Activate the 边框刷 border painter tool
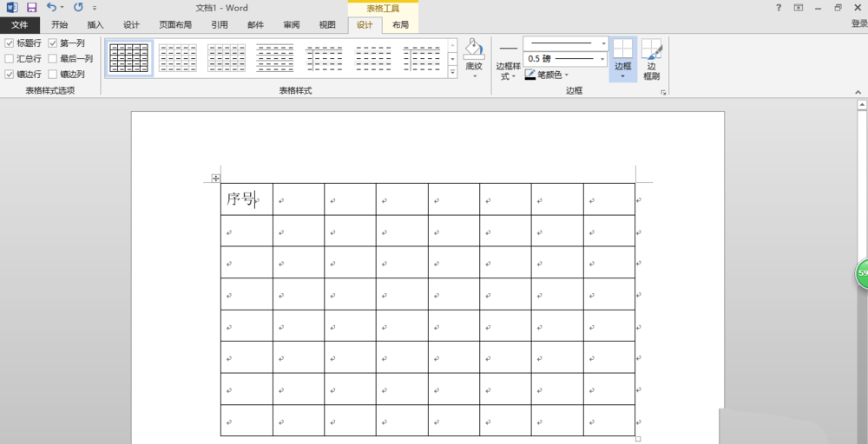Viewport: 868px width, 444px height. pyautogui.click(x=652, y=59)
